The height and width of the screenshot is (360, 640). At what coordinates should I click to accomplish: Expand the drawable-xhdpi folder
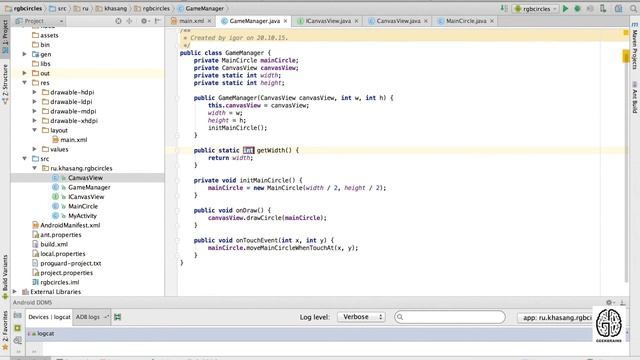35,120
